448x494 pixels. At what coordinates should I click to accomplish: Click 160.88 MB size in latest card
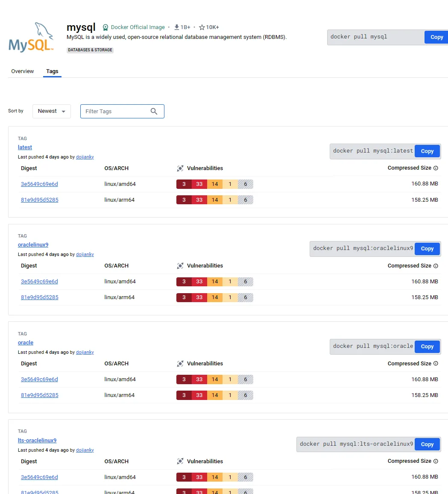click(x=425, y=184)
